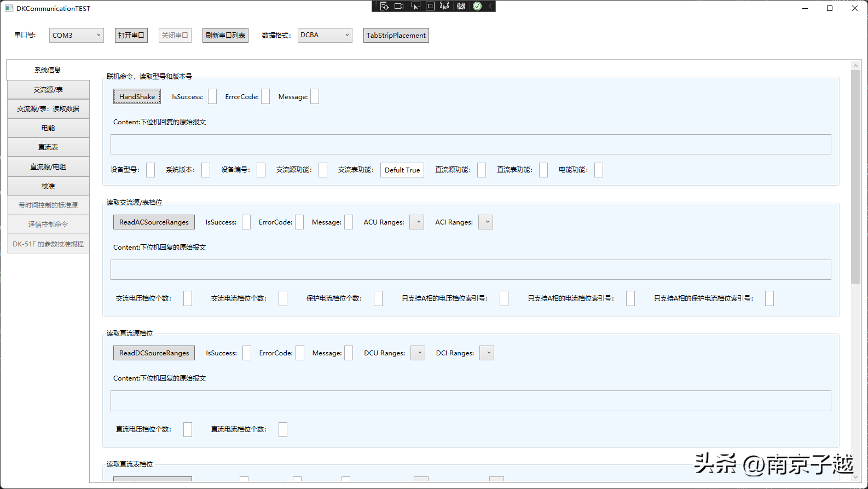Screen dimensions: 868x489
Task: Click the 只支持A相的保护电流档位索引号 field
Action: point(769,298)
